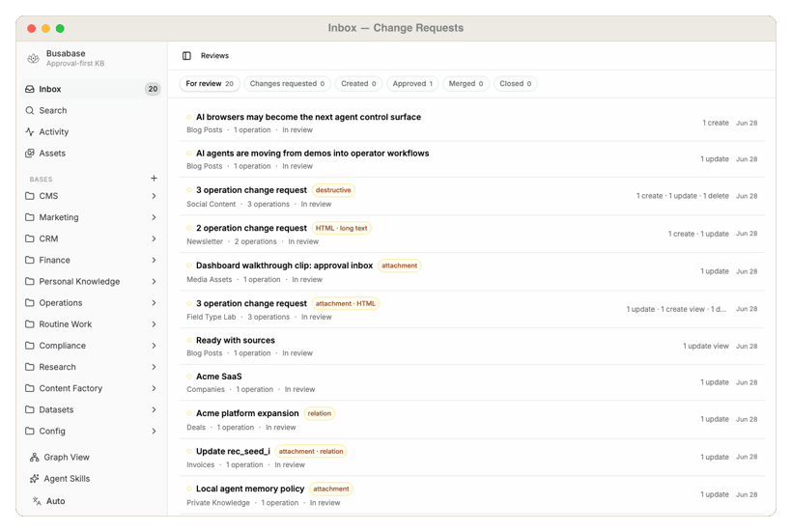Open Graph View label

67,458
